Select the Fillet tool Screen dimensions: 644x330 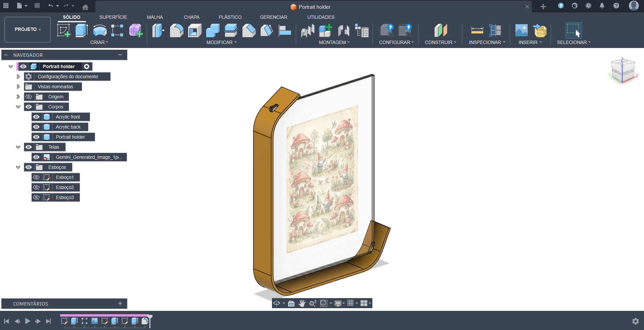pyautogui.click(x=177, y=31)
